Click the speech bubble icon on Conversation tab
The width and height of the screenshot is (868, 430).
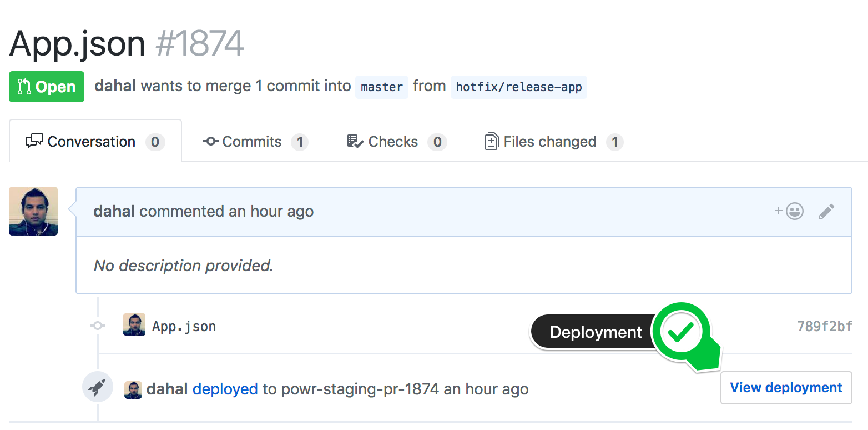[x=33, y=141]
